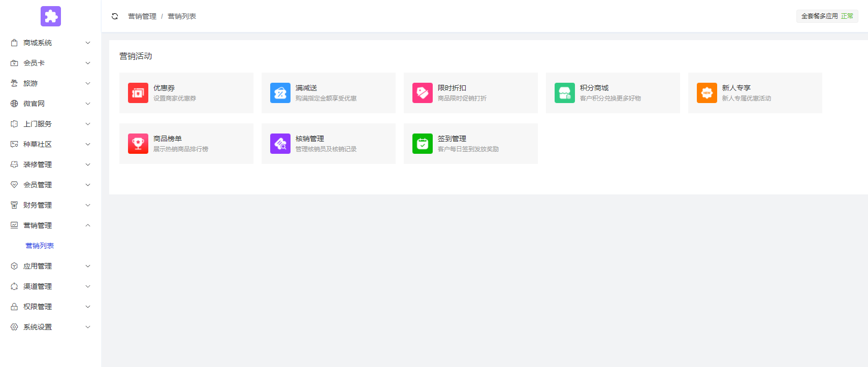
Task: Click the 应用管理 cube icon in sidebar
Action: pyautogui.click(x=14, y=266)
